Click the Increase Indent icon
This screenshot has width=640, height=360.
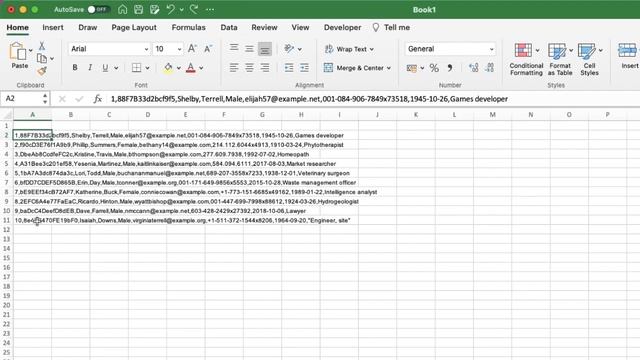point(304,68)
